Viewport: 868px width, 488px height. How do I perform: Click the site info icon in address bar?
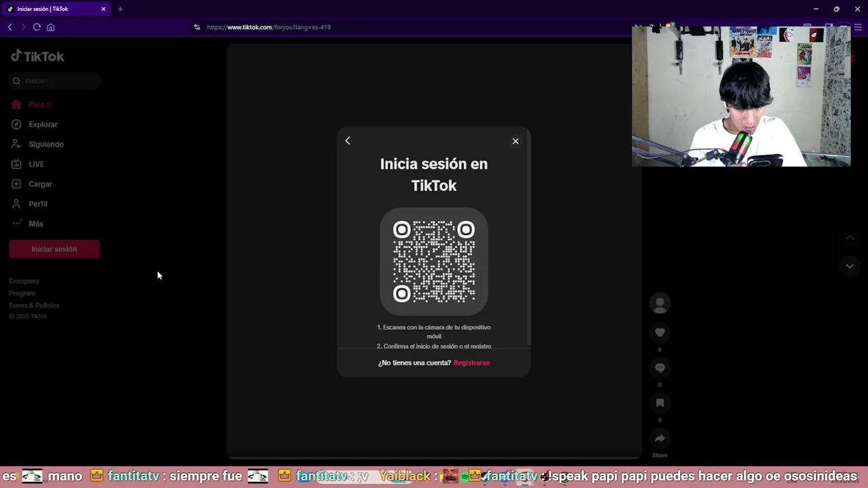point(197,27)
